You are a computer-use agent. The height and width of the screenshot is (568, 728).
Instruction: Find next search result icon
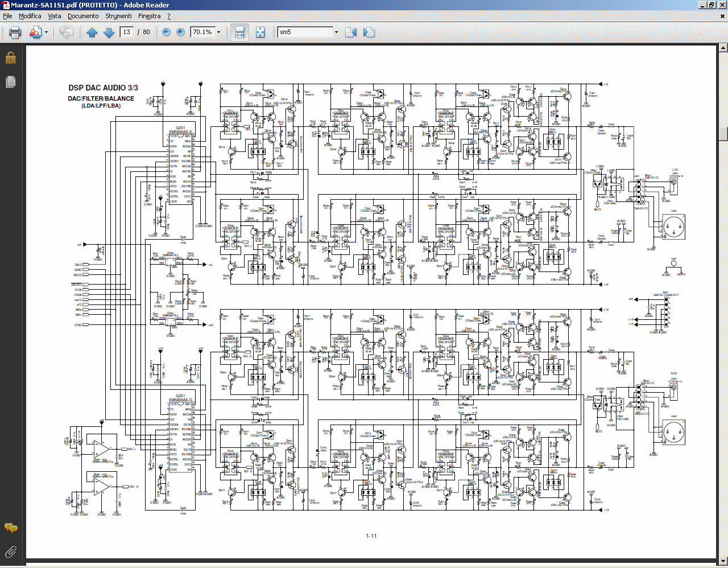coord(369,32)
